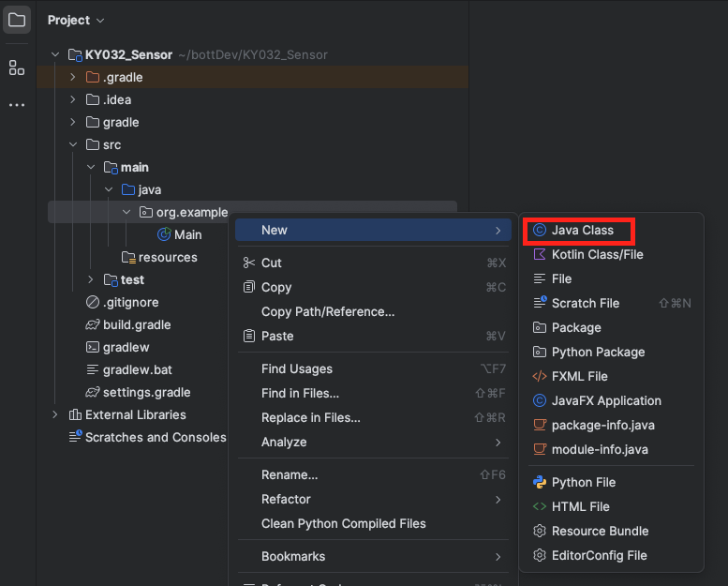Select Find in Files menu entry
This screenshot has height=586, width=728.
[x=373, y=393]
